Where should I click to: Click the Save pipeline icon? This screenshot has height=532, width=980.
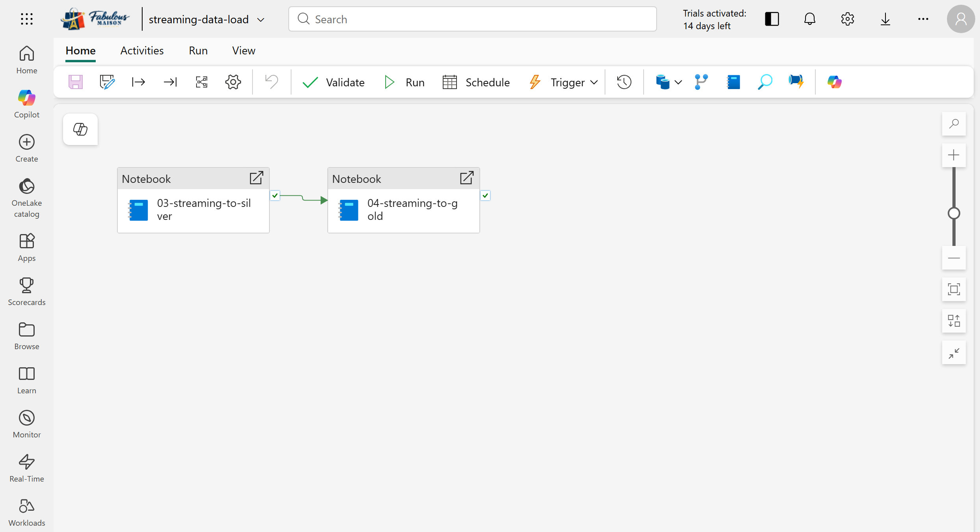coord(75,82)
